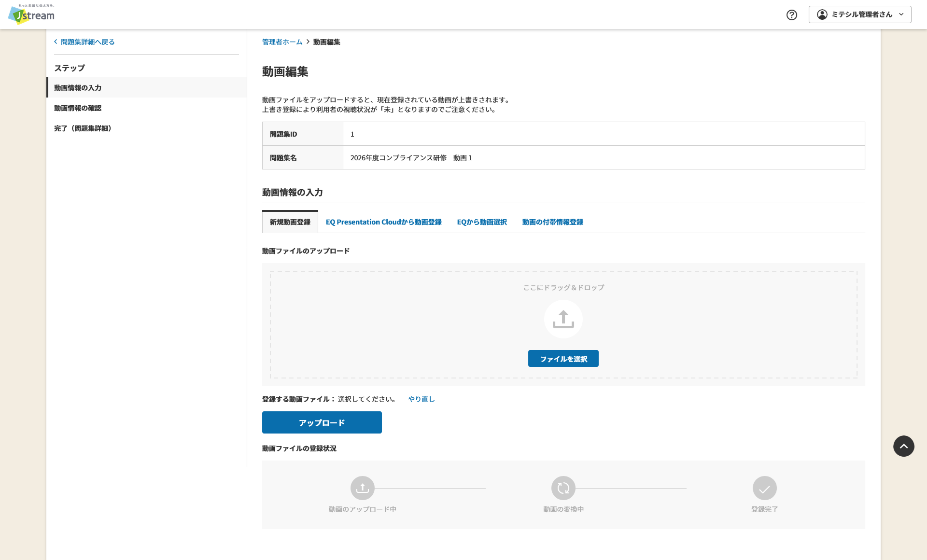
Task: Expand the ミテシル管理者さん account dropdown
Action: [x=860, y=14]
